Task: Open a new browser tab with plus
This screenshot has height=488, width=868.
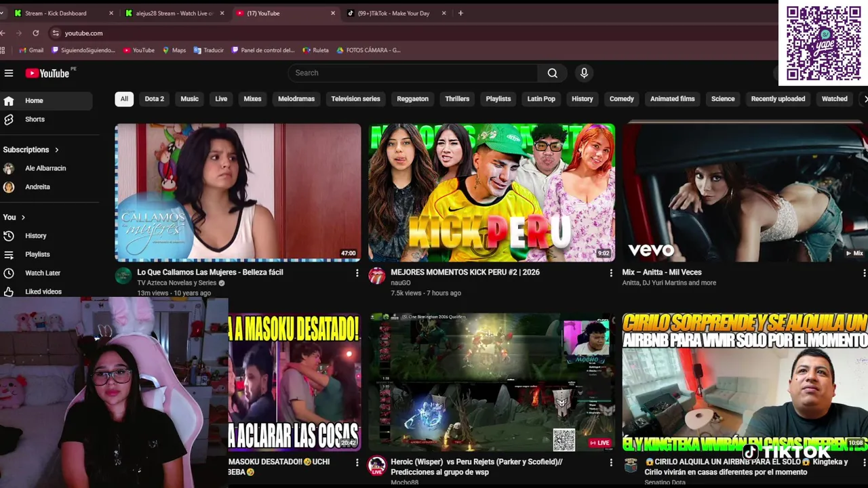Action: pos(460,13)
